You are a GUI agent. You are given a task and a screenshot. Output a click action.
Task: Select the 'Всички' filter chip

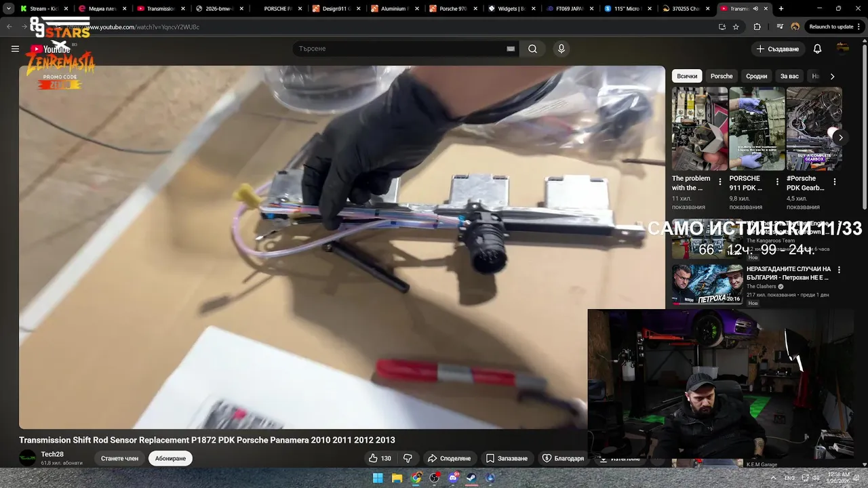click(x=687, y=76)
